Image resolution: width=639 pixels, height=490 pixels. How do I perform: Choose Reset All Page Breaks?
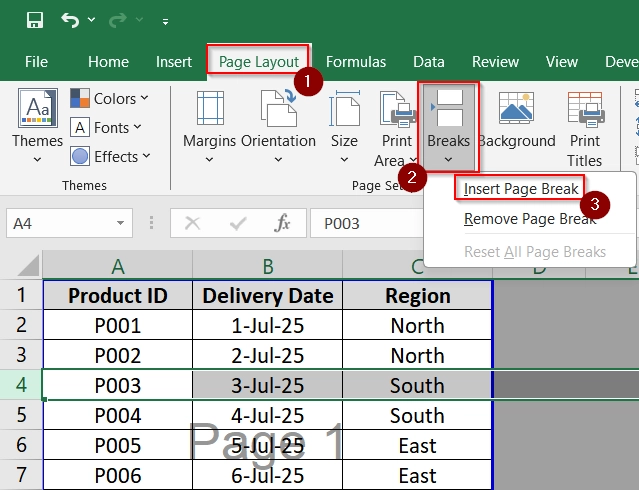coord(535,252)
